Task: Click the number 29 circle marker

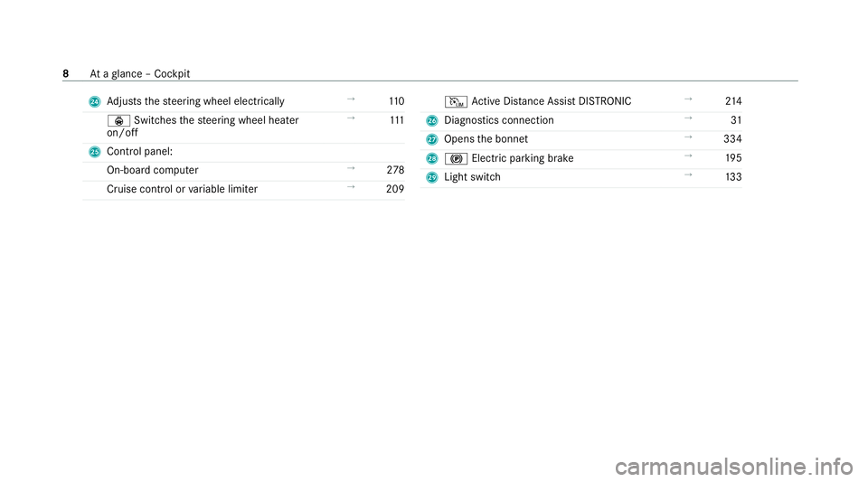Action: [x=432, y=177]
